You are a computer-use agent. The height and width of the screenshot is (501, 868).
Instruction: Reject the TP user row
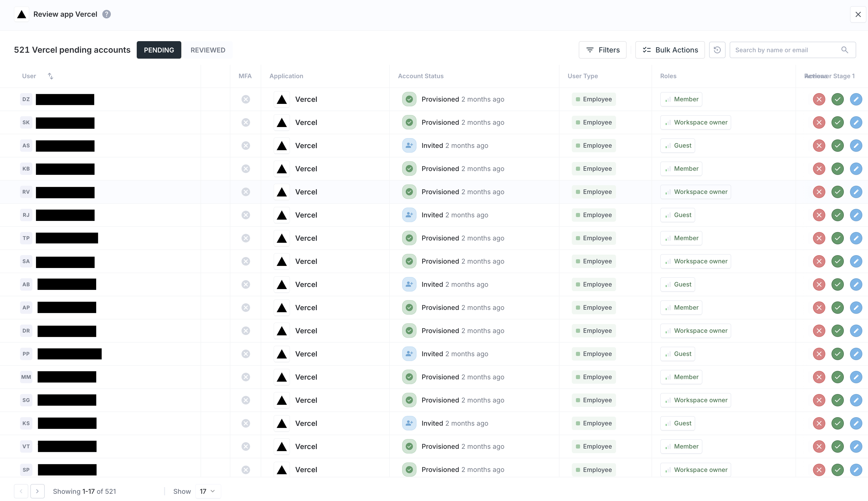coord(819,238)
